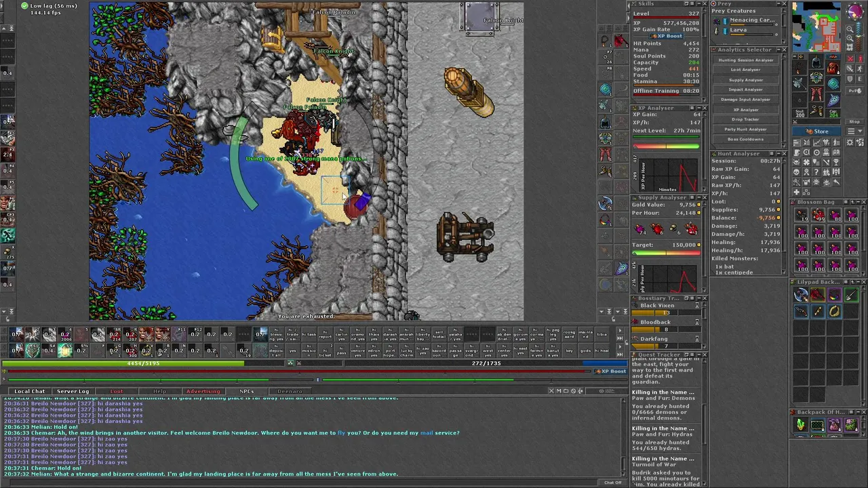
Task: Click the question mark help icon in the sidebar grid
Action: point(816,171)
